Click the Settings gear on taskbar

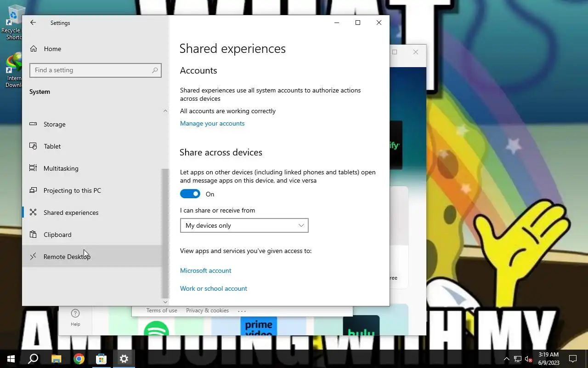click(x=124, y=359)
